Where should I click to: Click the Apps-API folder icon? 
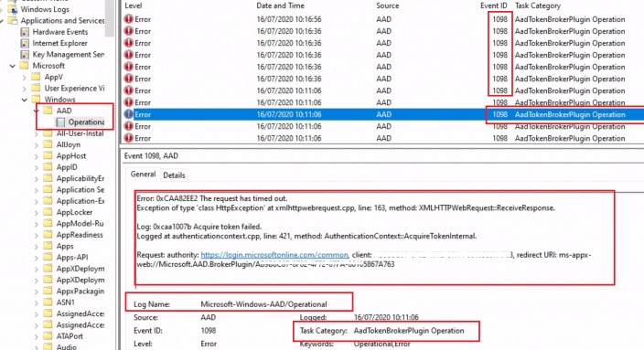pos(48,258)
